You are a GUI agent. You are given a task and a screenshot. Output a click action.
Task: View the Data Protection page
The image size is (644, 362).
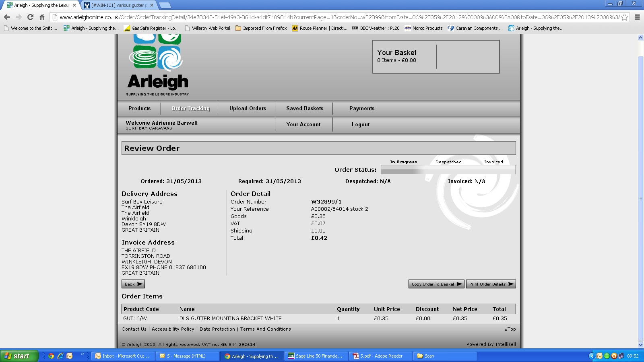pyautogui.click(x=217, y=329)
